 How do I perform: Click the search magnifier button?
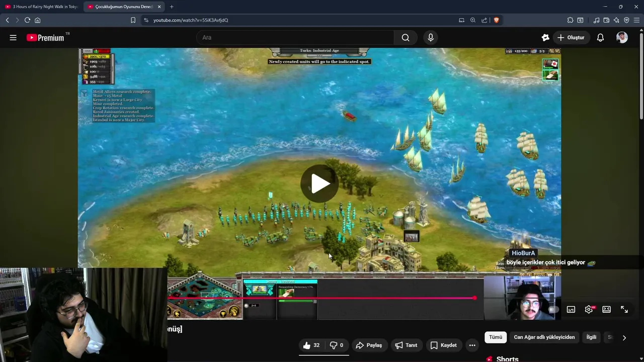coord(406,38)
